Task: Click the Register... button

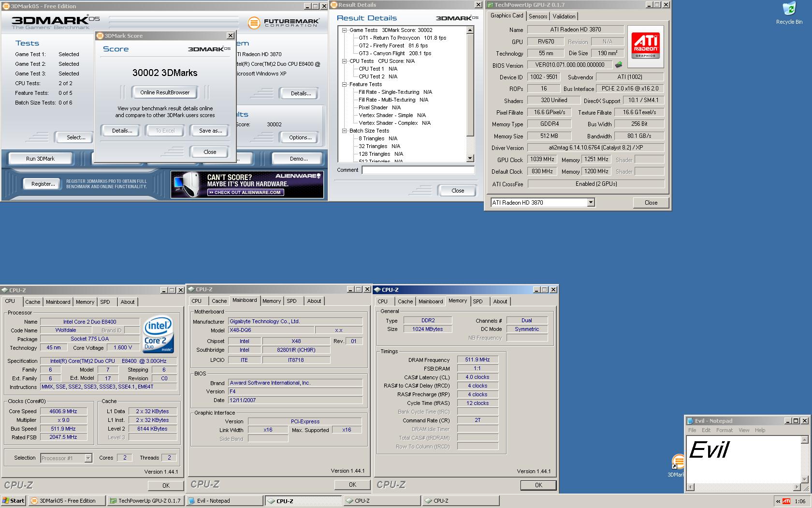Action: pos(43,184)
